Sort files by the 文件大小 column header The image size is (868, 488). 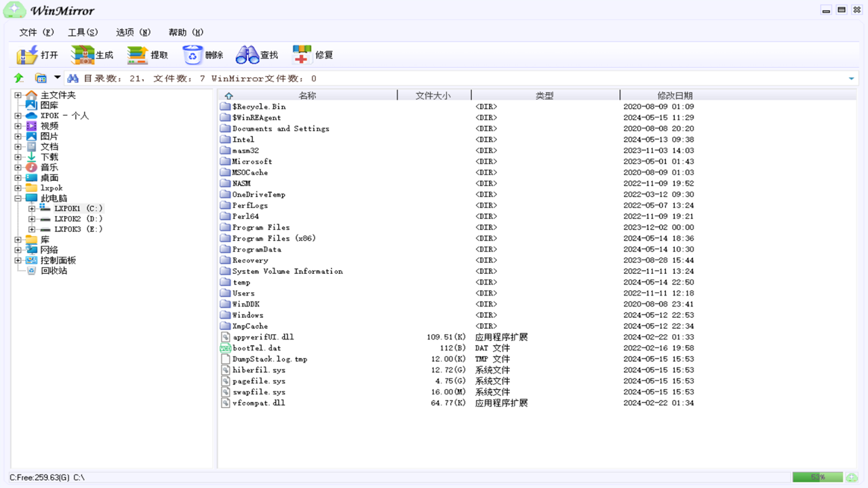pyautogui.click(x=434, y=94)
